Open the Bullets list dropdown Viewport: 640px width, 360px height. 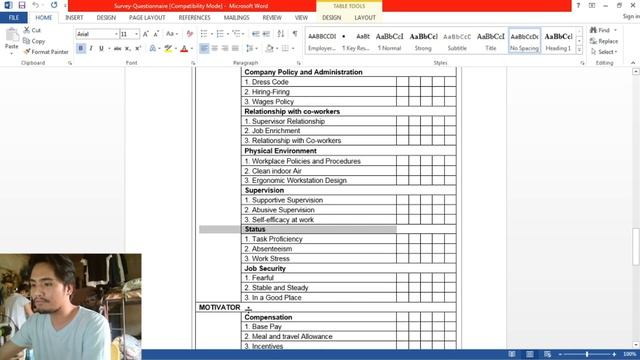coord(212,34)
